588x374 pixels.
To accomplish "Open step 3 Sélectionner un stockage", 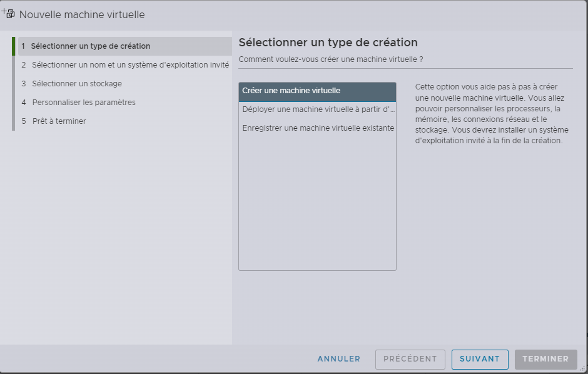I will point(77,84).
